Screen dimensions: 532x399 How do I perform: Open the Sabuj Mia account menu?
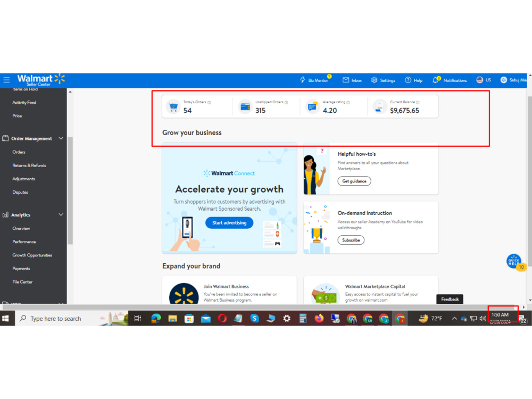click(513, 80)
